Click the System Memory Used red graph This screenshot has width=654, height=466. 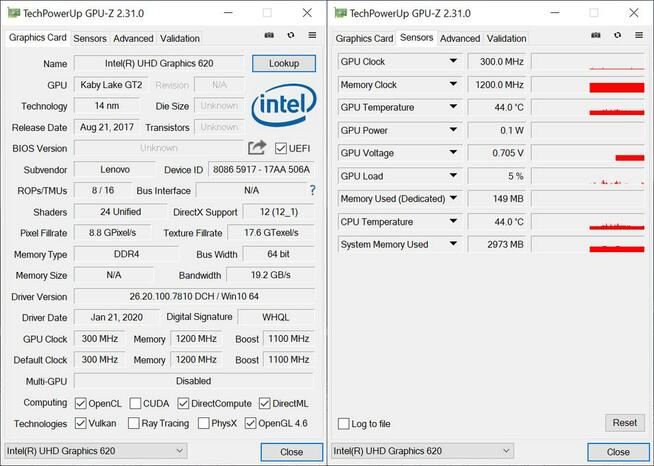pyautogui.click(x=616, y=249)
